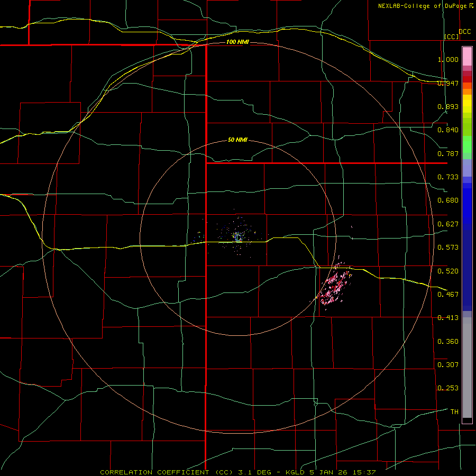Click the 100 NMI range ring label

click(237, 42)
